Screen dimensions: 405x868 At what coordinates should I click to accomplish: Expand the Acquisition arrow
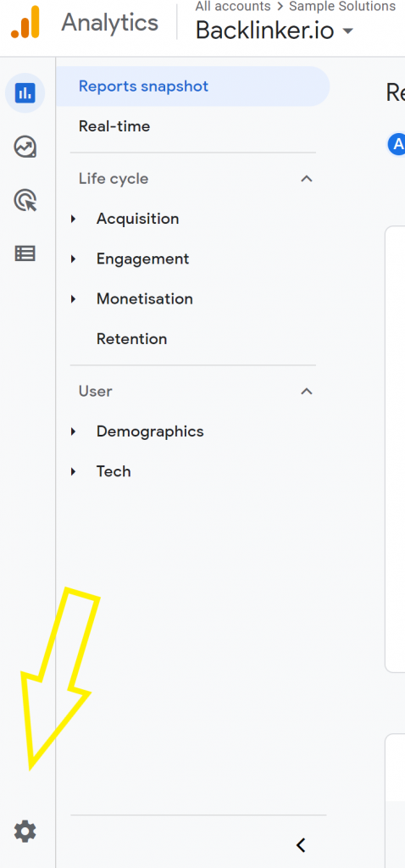tap(73, 220)
